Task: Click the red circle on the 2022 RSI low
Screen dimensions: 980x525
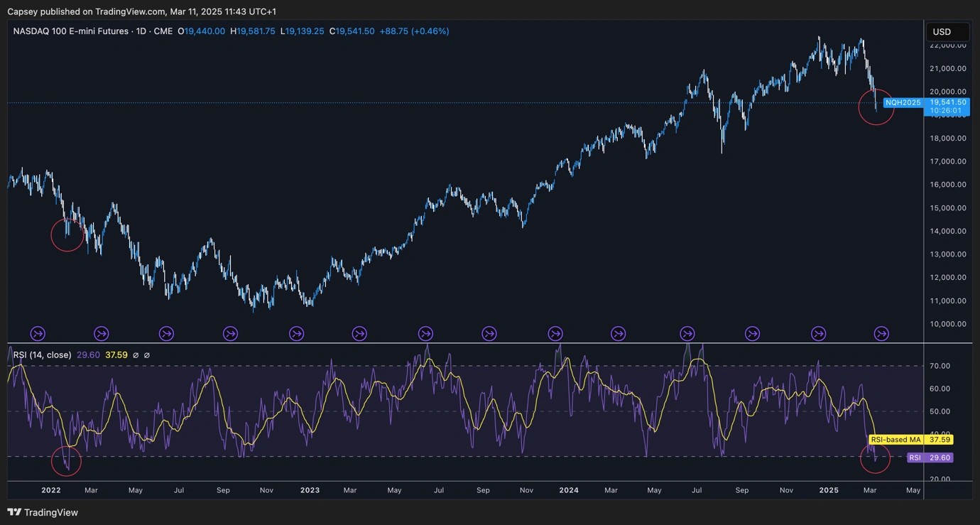Action: tap(67, 461)
